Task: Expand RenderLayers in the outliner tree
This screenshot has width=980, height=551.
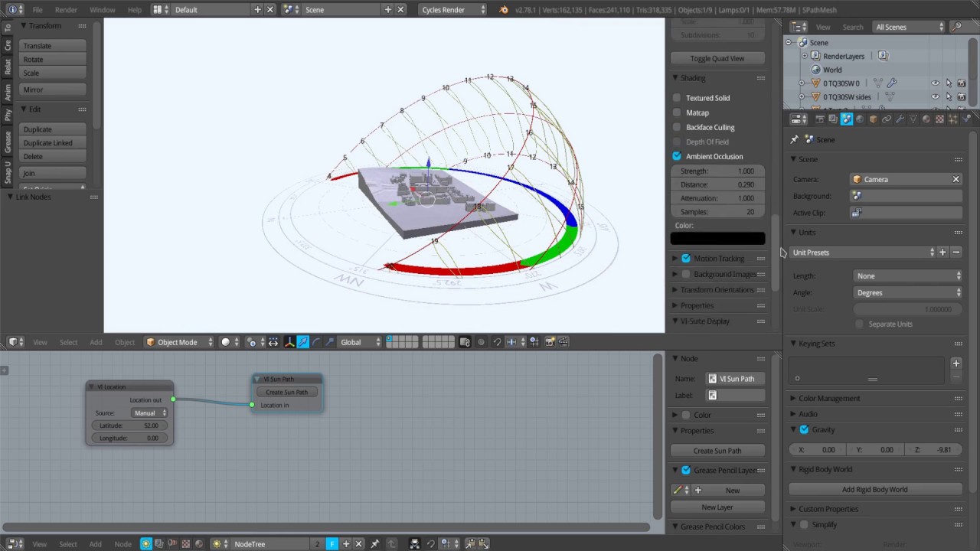Action: [x=804, y=56]
